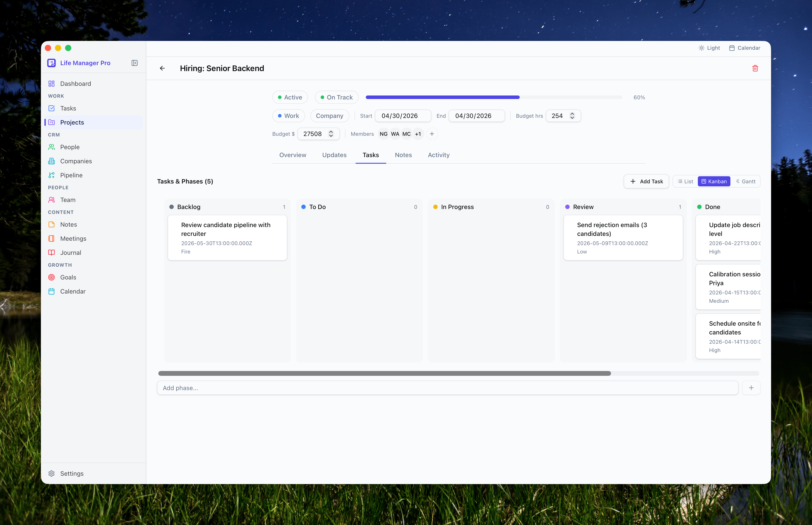This screenshot has width=812, height=525.
Task: Delete project via the red trash icon
Action: tap(755, 68)
